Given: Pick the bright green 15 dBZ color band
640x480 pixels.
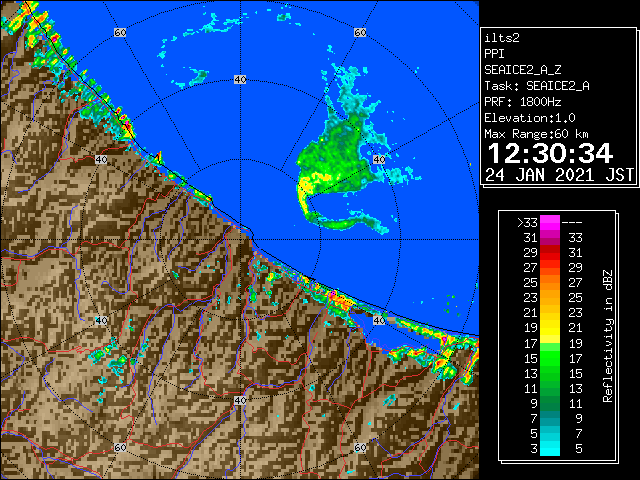Looking at the screenshot, I should point(550,358).
